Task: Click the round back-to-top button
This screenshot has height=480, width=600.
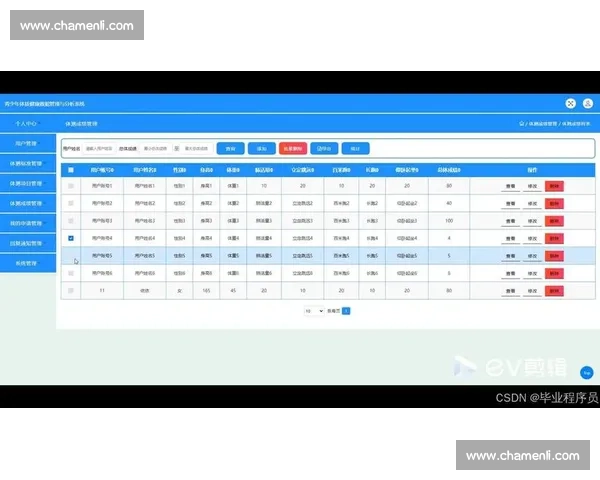Action: [x=587, y=372]
